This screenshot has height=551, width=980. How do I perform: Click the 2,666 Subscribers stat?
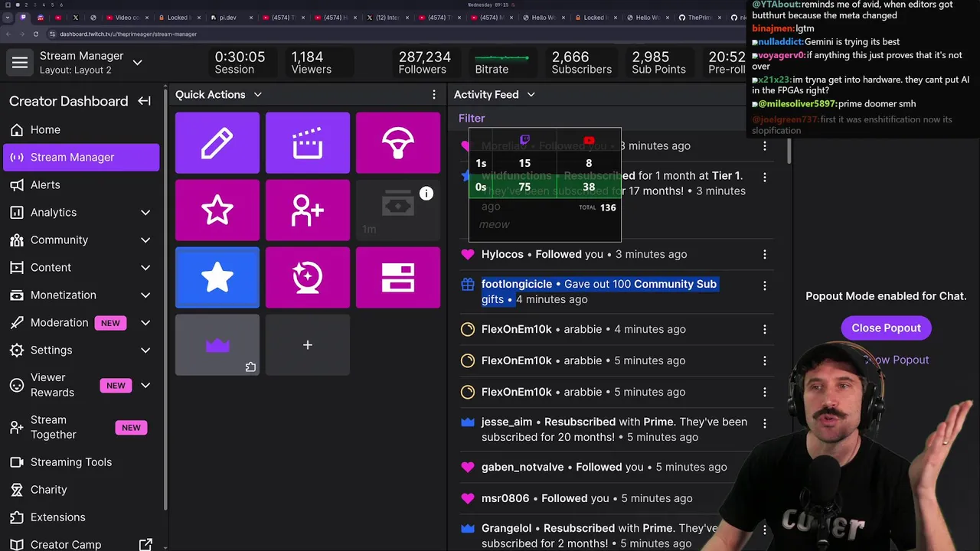(581, 63)
